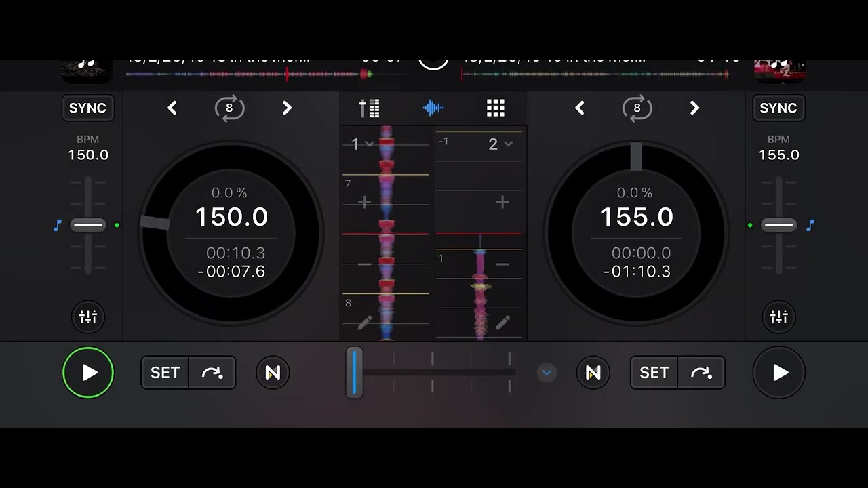Toggle right deck Neural Mix N button
868x488 pixels.
click(593, 373)
